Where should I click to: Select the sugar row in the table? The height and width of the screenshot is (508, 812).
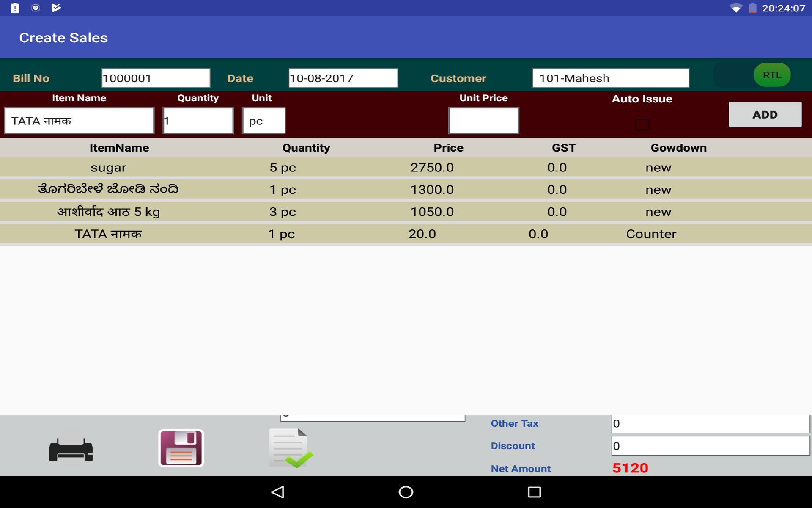pyautogui.click(x=406, y=167)
